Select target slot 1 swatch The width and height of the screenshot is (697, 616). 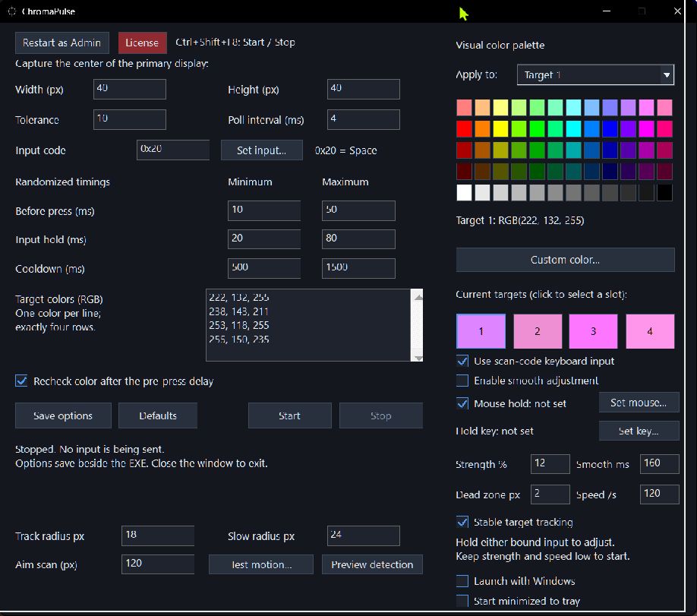481,331
